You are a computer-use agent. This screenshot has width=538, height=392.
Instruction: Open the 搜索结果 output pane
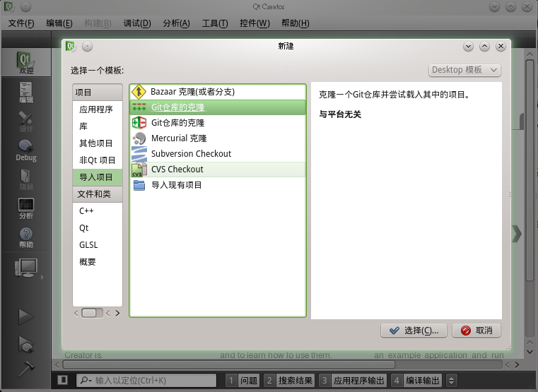tap(289, 381)
